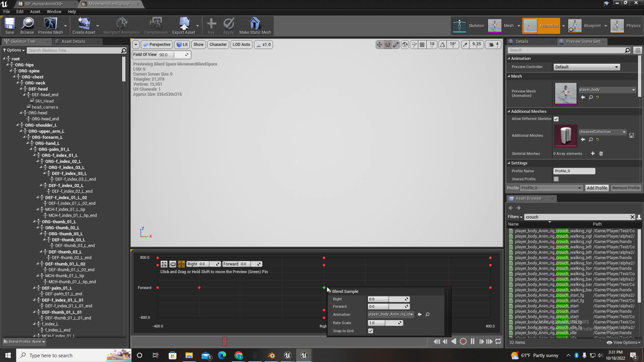This screenshot has width=644, height=362.
Task: Click the triangulation toggle icon in blend grid
Action: (x=164, y=264)
